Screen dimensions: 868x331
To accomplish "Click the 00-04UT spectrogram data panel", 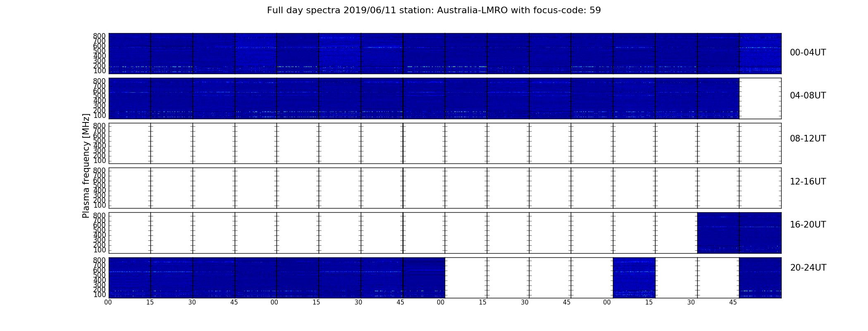I will (x=445, y=53).
